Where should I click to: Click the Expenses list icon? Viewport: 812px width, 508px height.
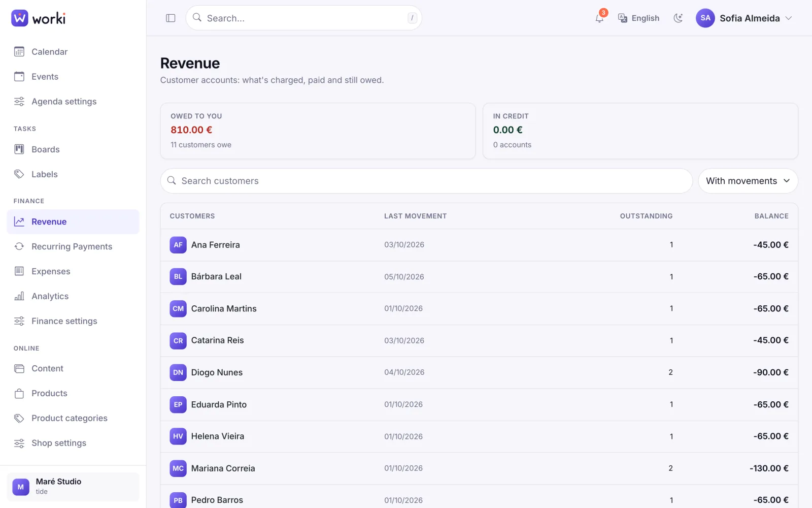pyautogui.click(x=19, y=271)
